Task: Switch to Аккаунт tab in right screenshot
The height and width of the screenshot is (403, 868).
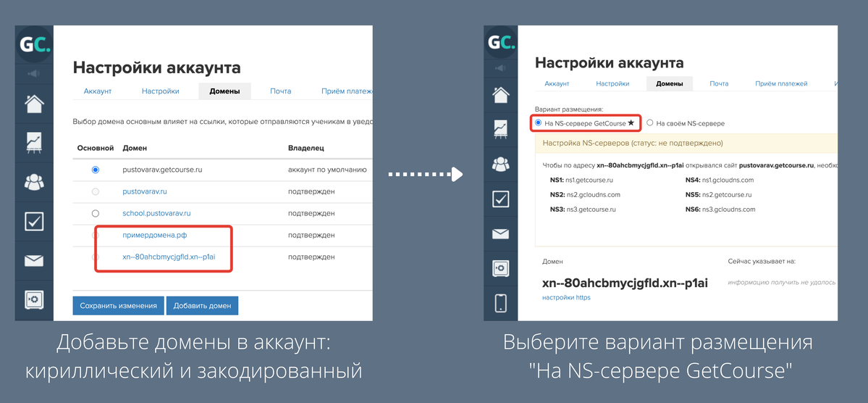Action: [557, 83]
